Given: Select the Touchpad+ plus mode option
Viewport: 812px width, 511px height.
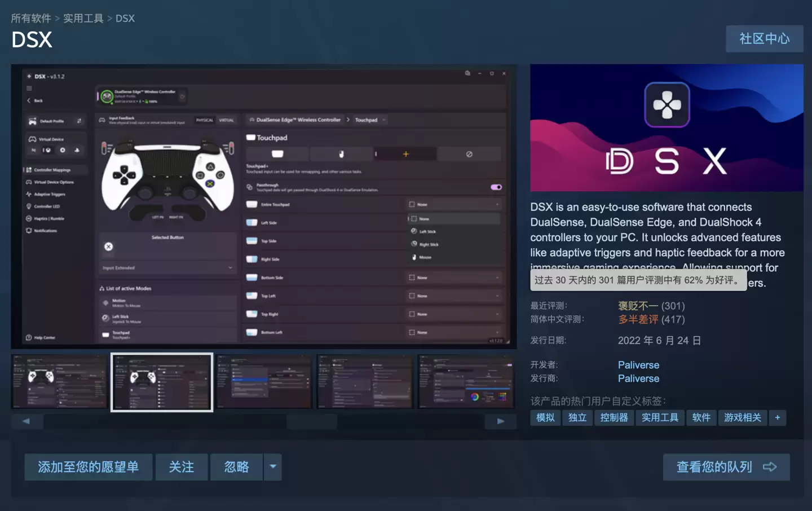Looking at the screenshot, I should pos(405,153).
